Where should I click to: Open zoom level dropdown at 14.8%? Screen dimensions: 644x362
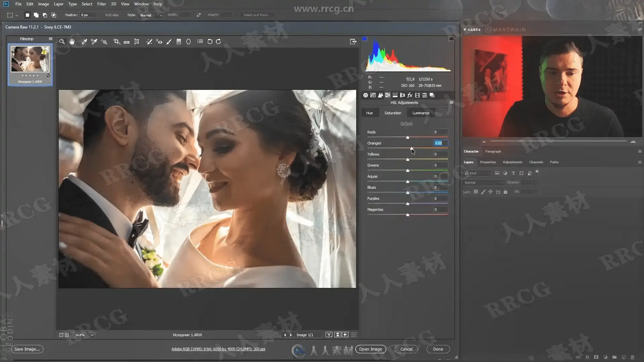coord(92,335)
